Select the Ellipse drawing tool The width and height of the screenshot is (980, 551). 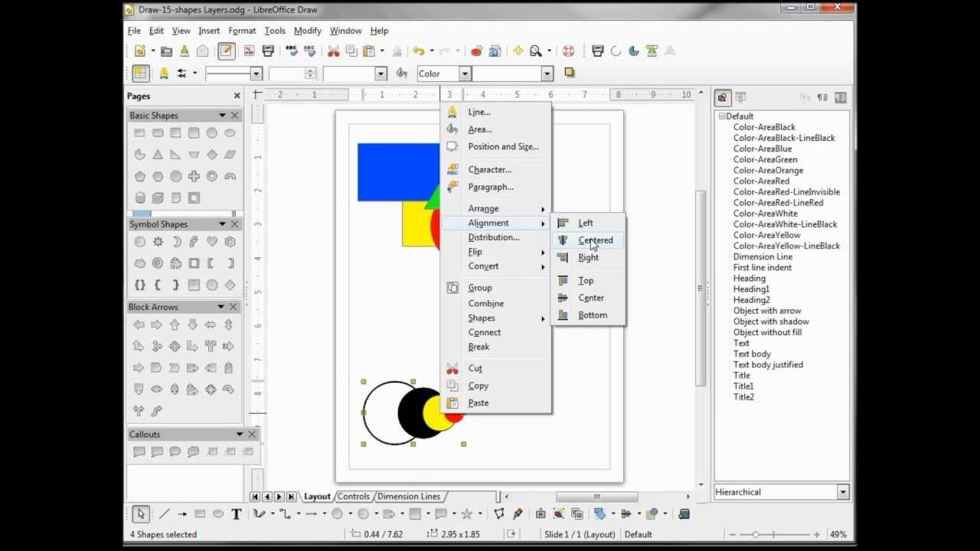point(218,514)
